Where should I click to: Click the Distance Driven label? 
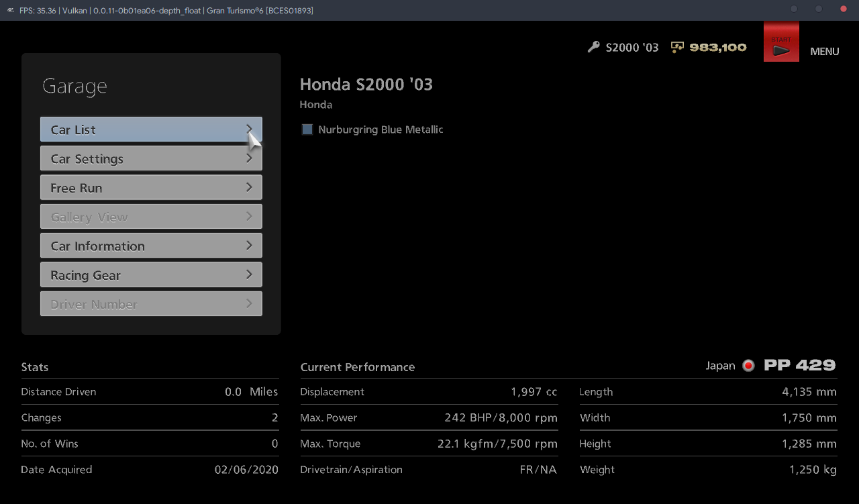tap(58, 392)
